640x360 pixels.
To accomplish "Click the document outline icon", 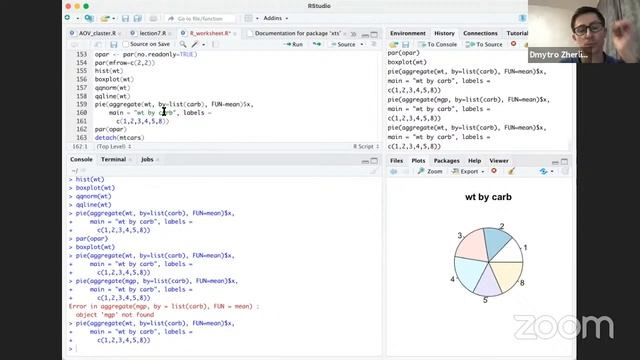I will [x=373, y=44].
